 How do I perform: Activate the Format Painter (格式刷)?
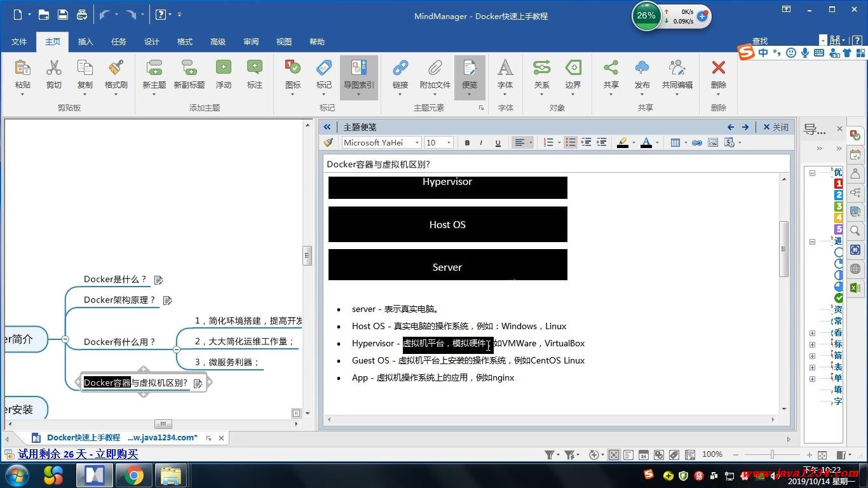(116, 68)
